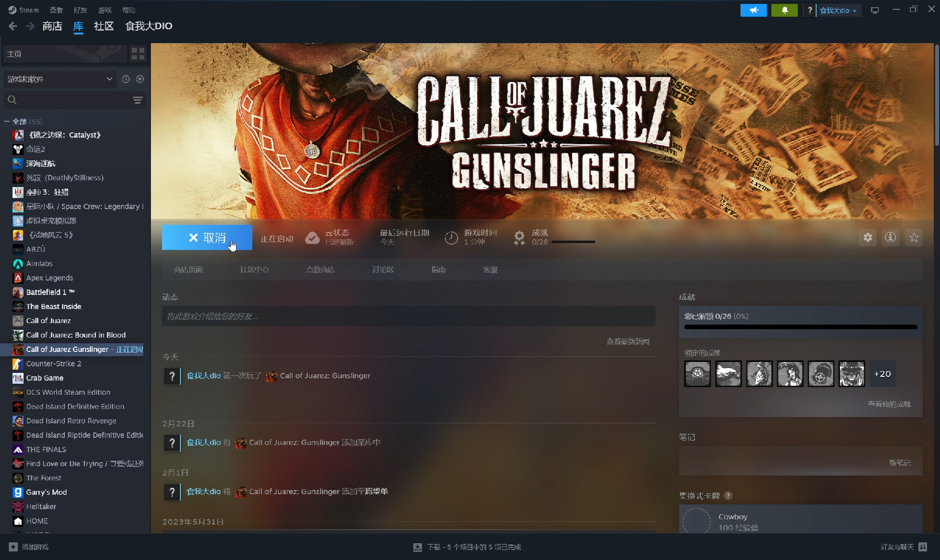This screenshot has width=940, height=560.
Task: Click the achievements progress bar in panel
Action: pos(800,327)
